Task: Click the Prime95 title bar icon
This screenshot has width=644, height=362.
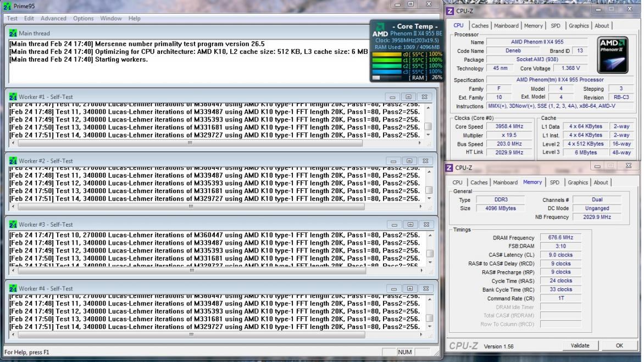Action: pyautogui.click(x=7, y=6)
